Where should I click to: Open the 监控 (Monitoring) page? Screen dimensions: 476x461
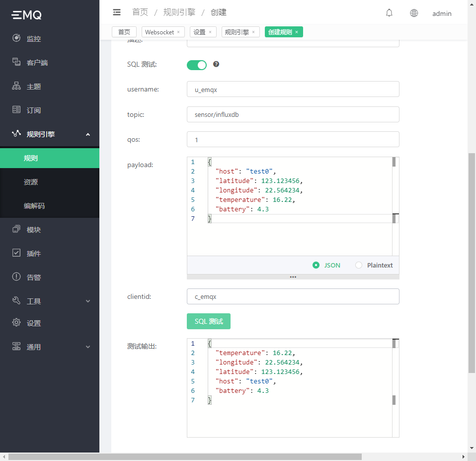33,38
